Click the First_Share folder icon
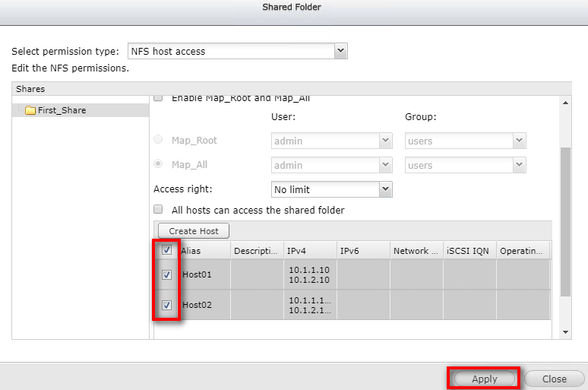 30,111
